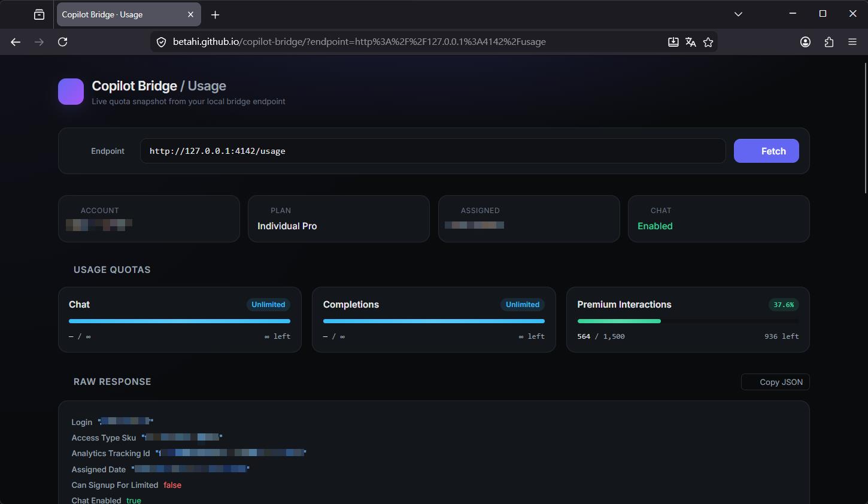868x504 pixels.
Task: Click the Enabled chat status text
Action: tap(655, 226)
